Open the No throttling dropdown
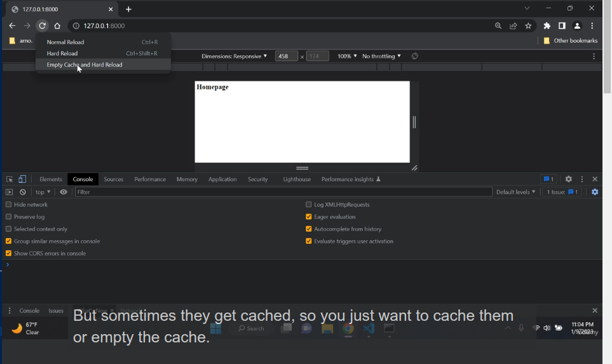 click(381, 56)
